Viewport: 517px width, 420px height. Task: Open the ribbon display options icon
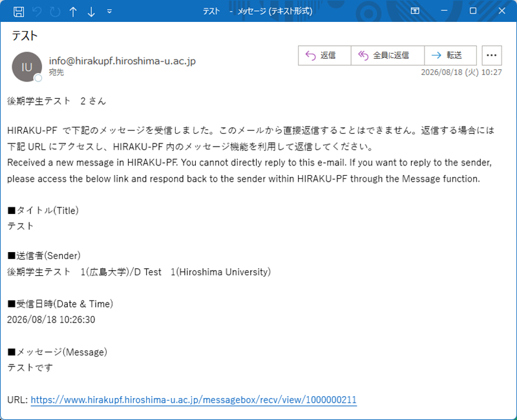pos(415,11)
